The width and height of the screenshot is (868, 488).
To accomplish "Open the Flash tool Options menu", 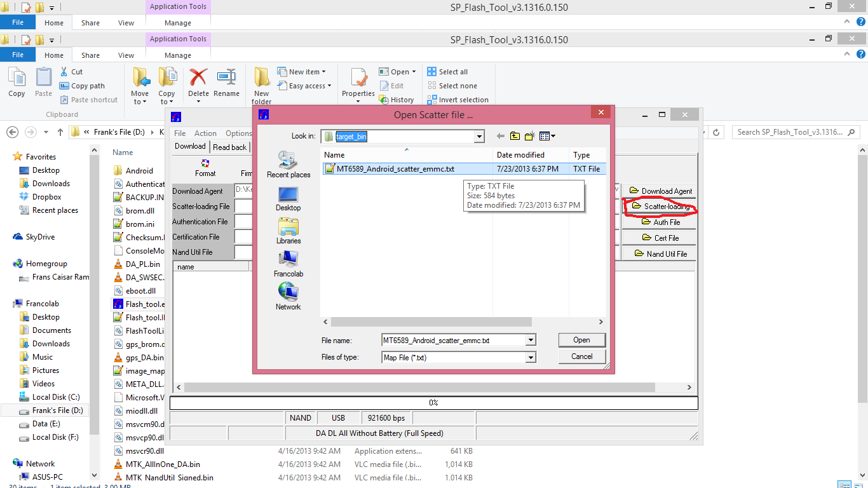I will pyautogui.click(x=238, y=133).
